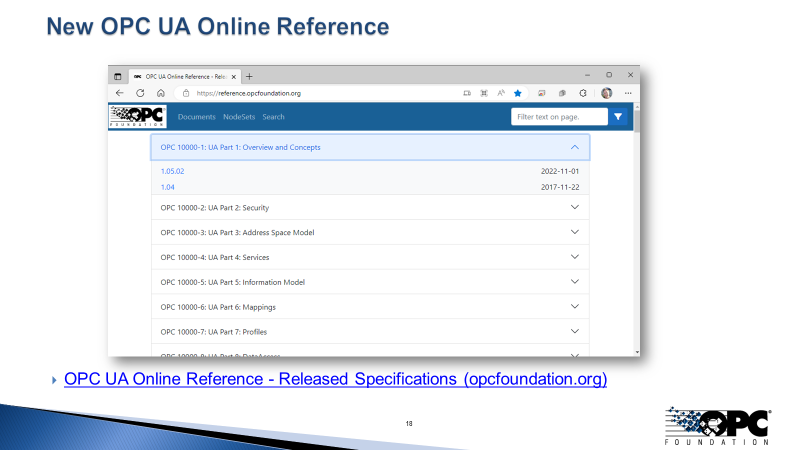Open the NodeSets menu
Viewport: 800px width, 450px height.
click(x=239, y=117)
